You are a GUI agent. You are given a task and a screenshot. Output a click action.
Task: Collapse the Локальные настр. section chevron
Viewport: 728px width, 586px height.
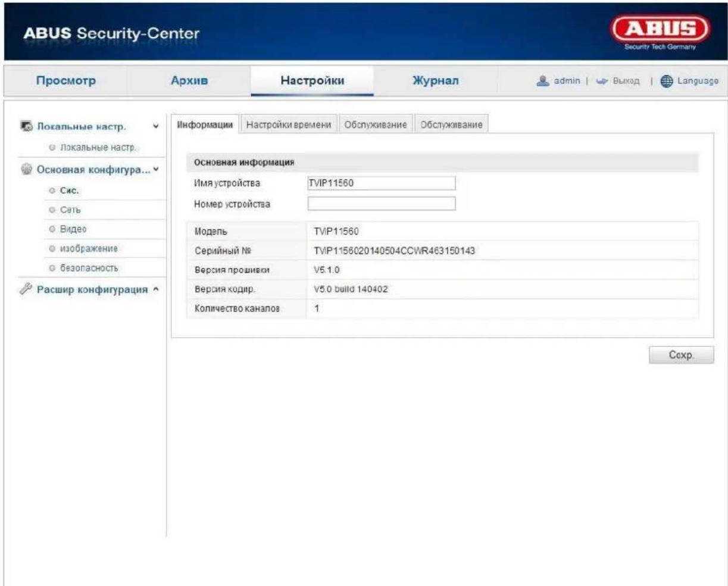pyautogui.click(x=156, y=126)
